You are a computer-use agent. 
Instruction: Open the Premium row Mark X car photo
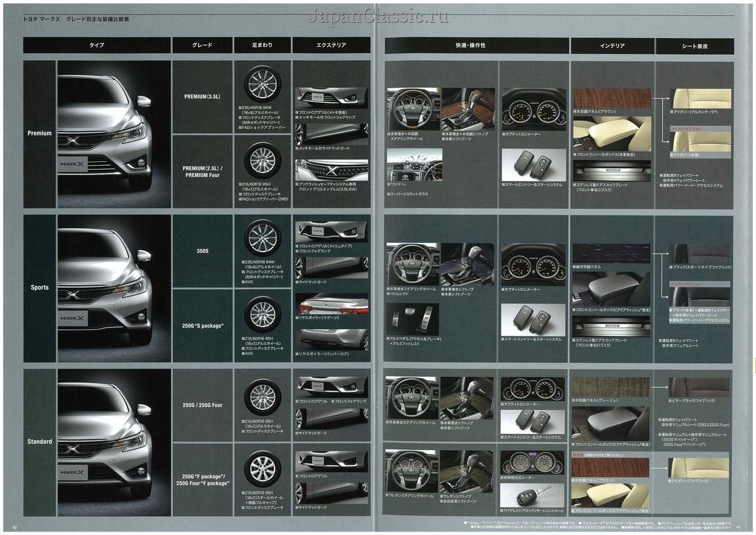(x=114, y=134)
